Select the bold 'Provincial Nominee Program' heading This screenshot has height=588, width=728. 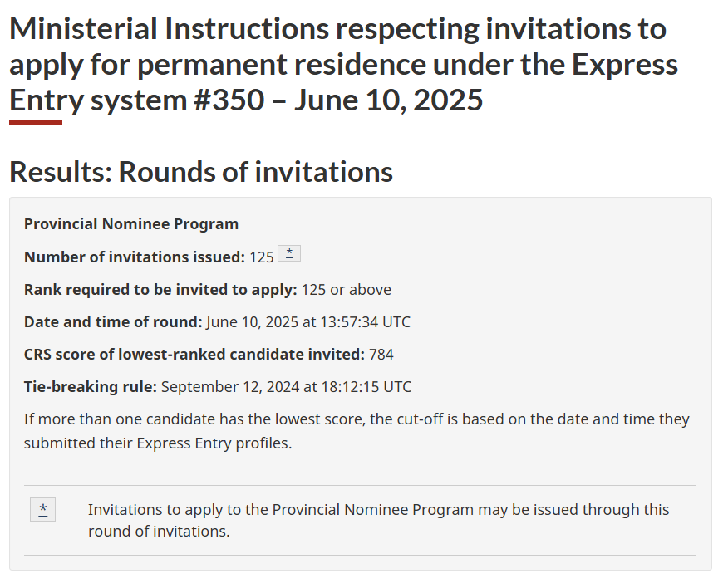(131, 223)
